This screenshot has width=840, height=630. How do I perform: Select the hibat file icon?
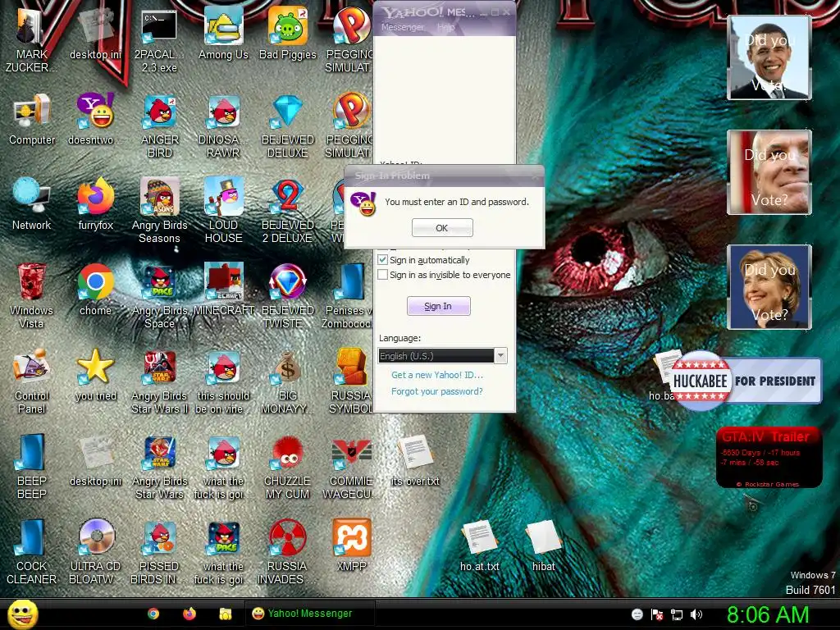(x=543, y=546)
